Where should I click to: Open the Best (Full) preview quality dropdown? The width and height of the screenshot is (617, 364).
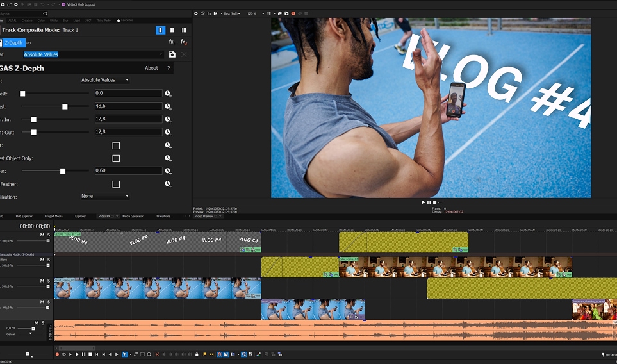coord(232,13)
